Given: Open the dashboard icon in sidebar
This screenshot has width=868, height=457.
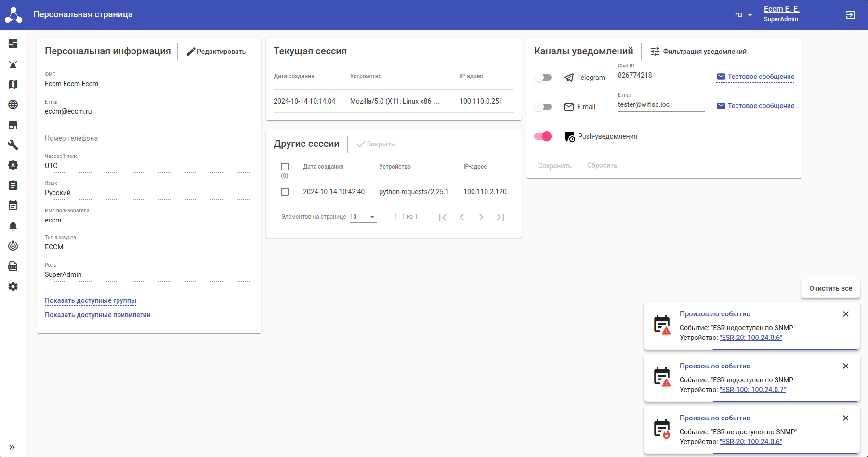Looking at the screenshot, I should pyautogui.click(x=13, y=44).
